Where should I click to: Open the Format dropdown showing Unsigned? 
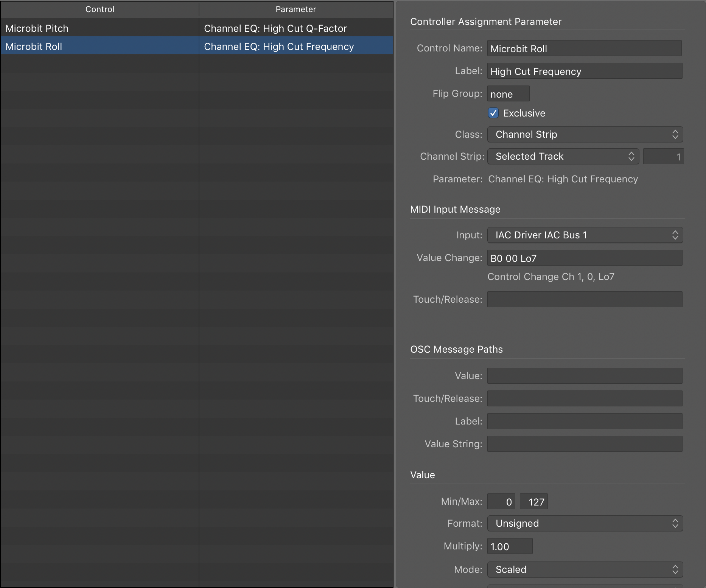(585, 523)
